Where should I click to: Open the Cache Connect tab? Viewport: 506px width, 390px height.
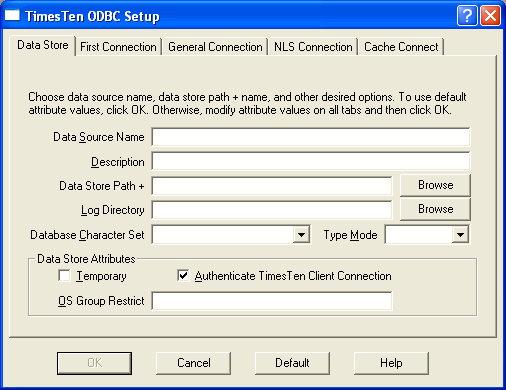point(401,47)
